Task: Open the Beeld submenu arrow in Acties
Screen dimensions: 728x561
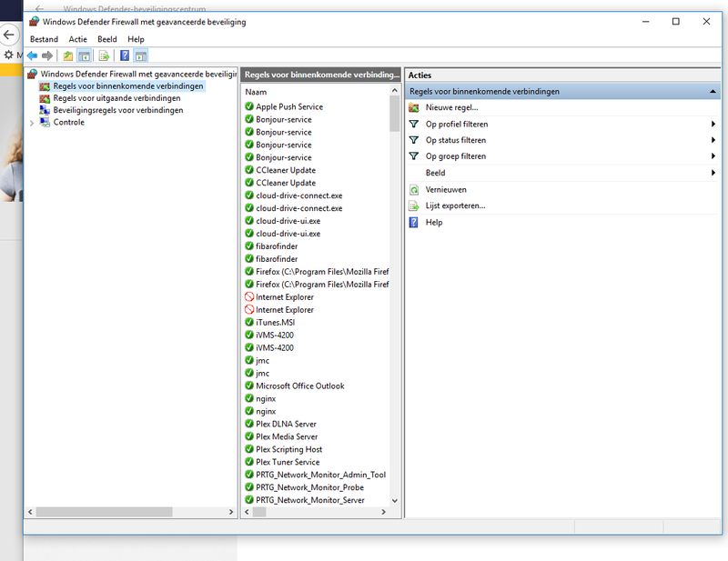Action: point(713,173)
